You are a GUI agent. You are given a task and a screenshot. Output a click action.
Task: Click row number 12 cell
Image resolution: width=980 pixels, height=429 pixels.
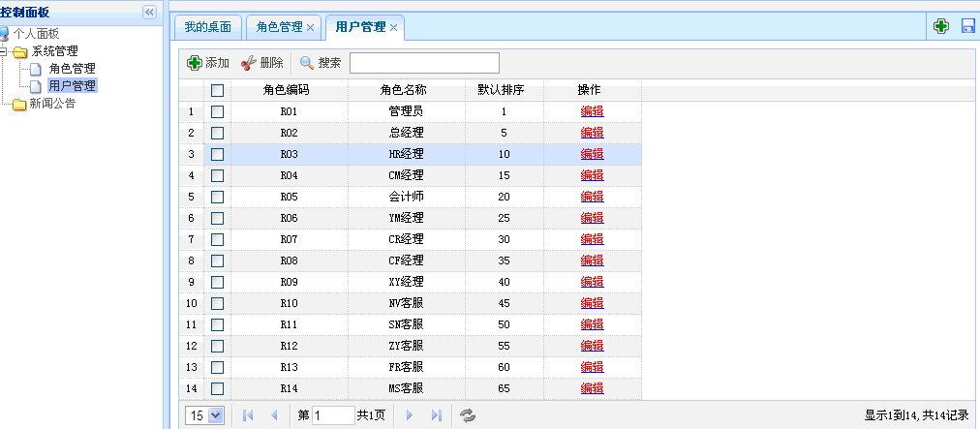point(191,346)
